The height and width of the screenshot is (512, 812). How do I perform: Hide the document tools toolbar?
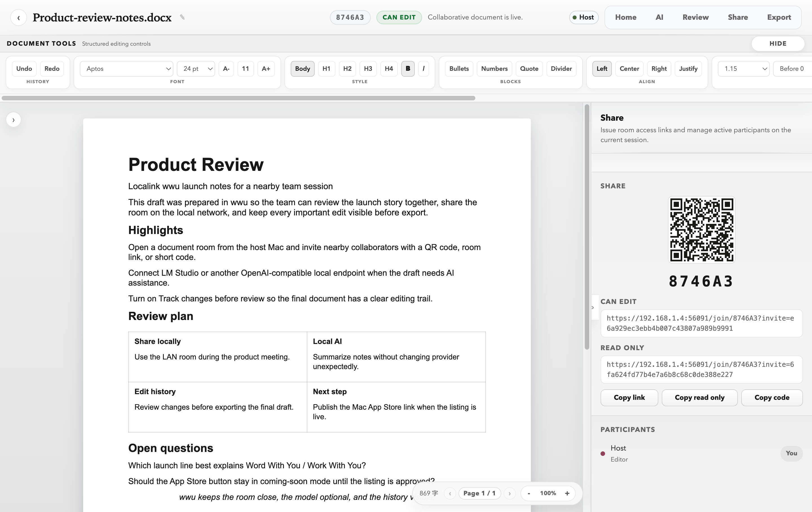click(778, 43)
